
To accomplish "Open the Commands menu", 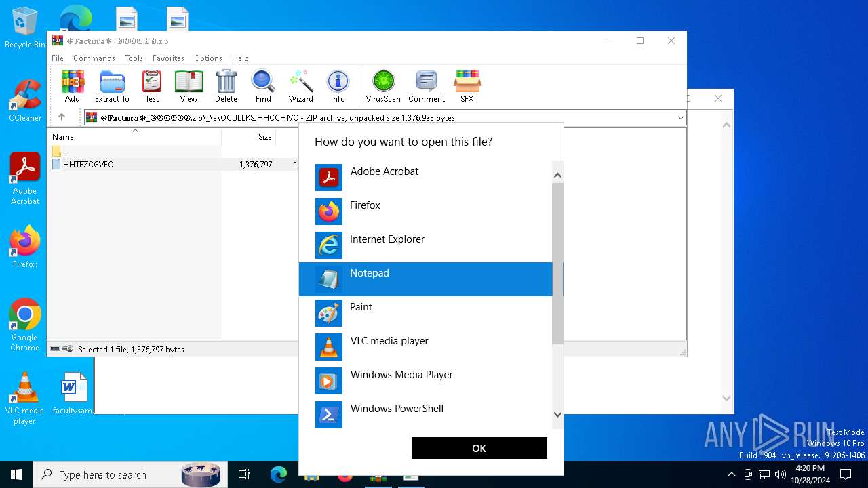I will pos(94,58).
